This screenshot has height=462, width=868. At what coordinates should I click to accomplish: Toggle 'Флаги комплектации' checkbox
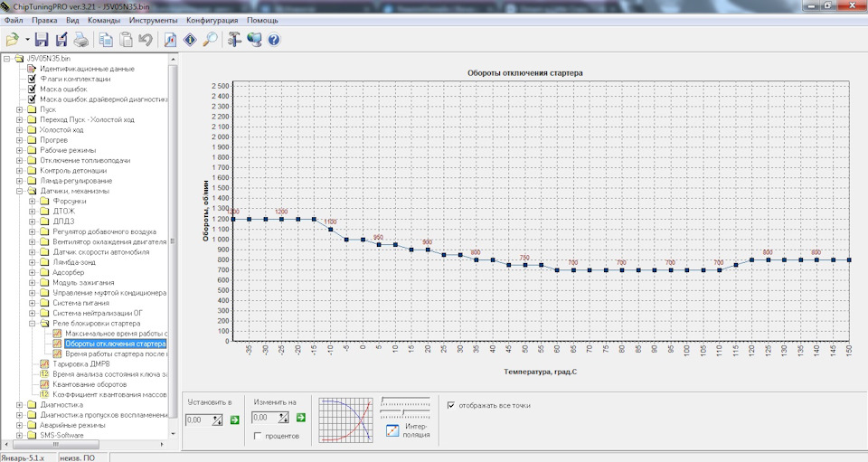(32, 80)
